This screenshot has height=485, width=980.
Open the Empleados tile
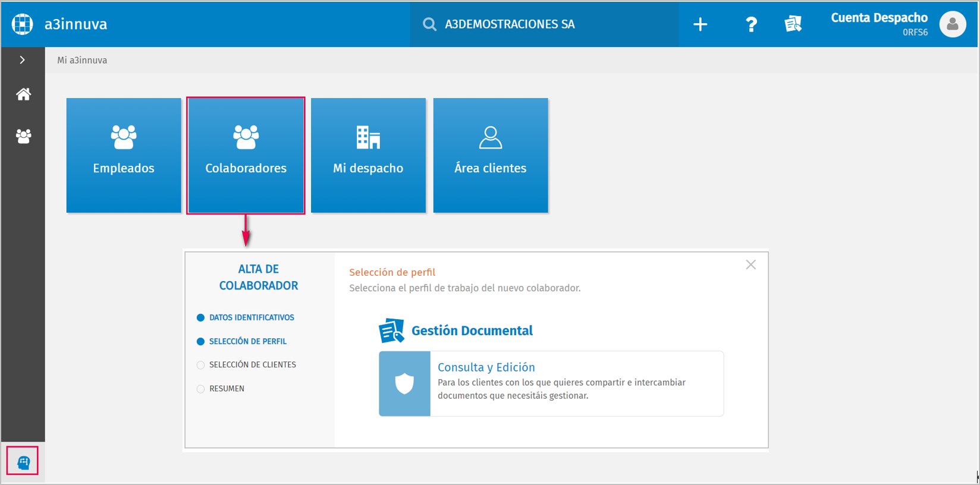coord(124,155)
